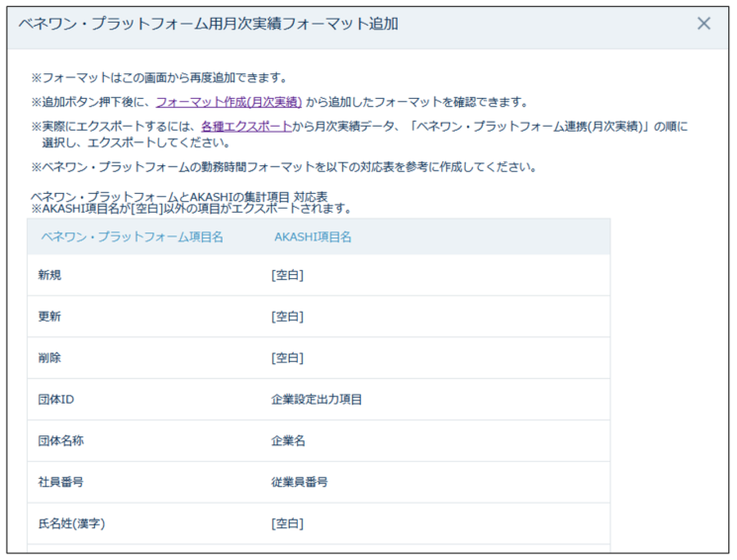This screenshot has width=737, height=560.
Task: Select the 従業員番号 cell
Action: [x=300, y=482]
